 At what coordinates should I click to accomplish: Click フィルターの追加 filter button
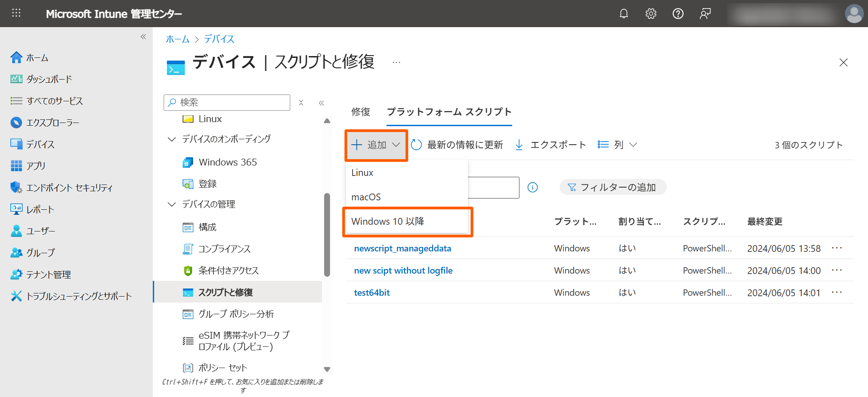click(613, 187)
